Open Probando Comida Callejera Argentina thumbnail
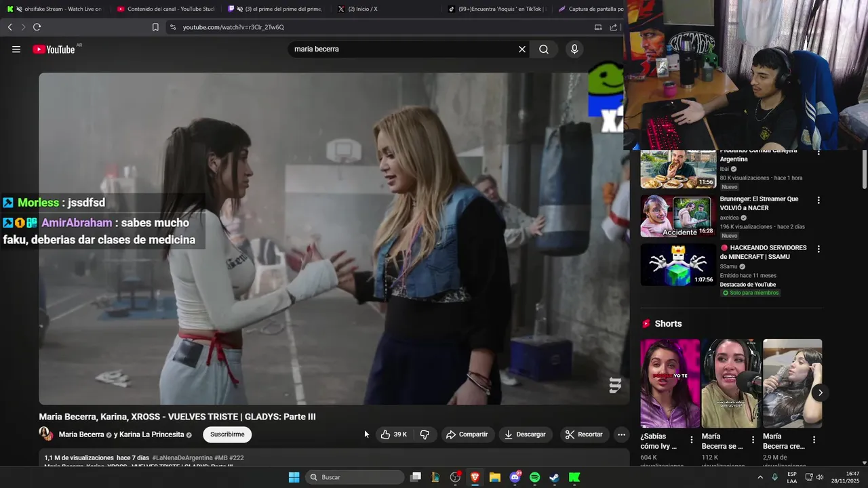The width and height of the screenshot is (868, 488). (678, 169)
